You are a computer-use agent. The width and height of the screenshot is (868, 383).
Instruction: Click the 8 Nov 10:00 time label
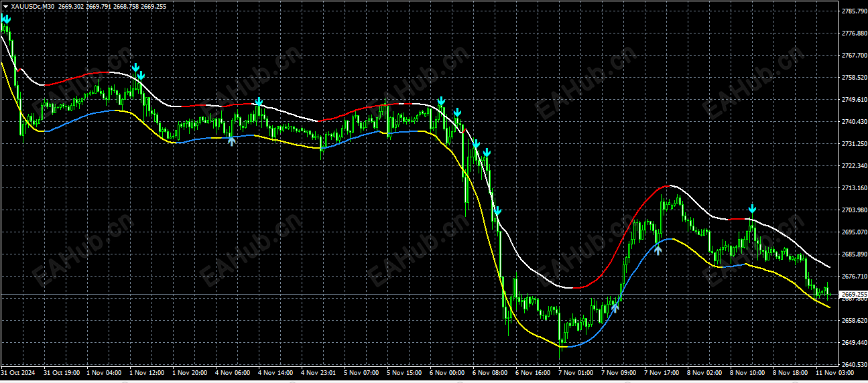pyautogui.click(x=749, y=373)
